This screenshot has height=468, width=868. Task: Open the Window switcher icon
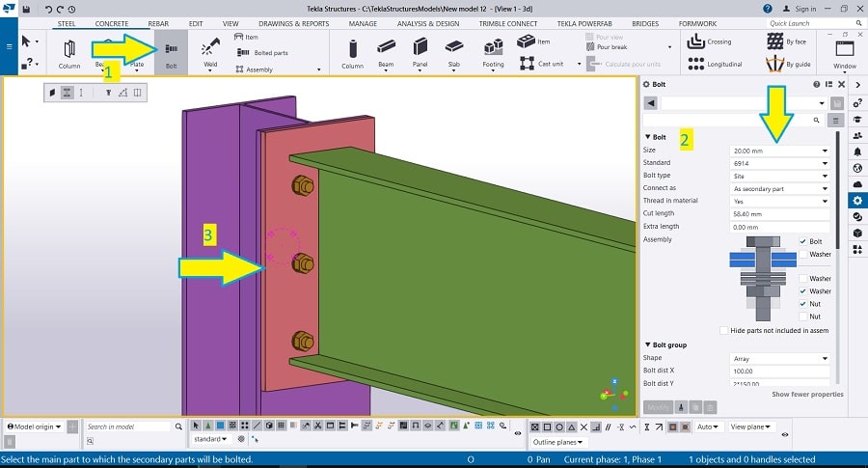pyautogui.click(x=844, y=51)
